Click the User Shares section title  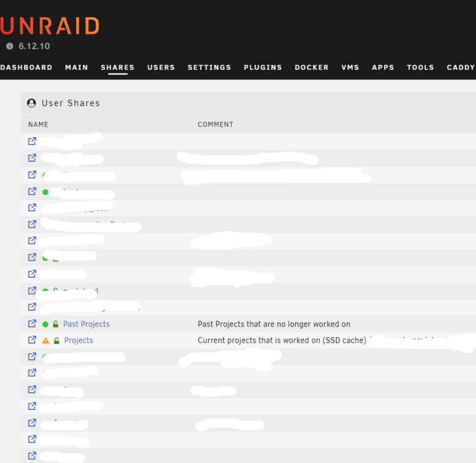coord(71,103)
